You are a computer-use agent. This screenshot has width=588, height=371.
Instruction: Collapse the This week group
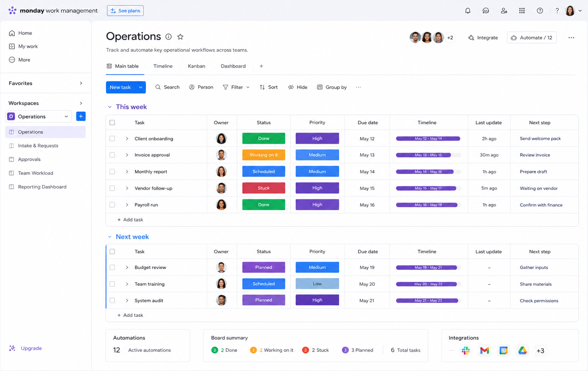pyautogui.click(x=110, y=107)
